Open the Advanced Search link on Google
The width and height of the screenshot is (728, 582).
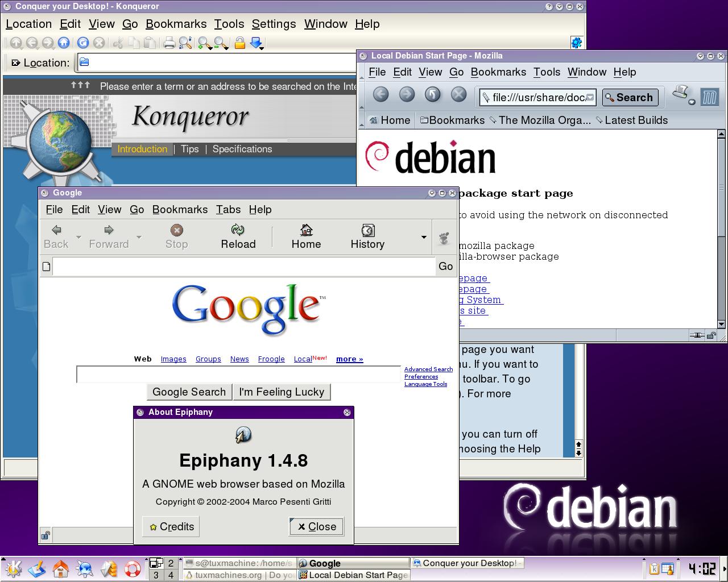point(428,369)
